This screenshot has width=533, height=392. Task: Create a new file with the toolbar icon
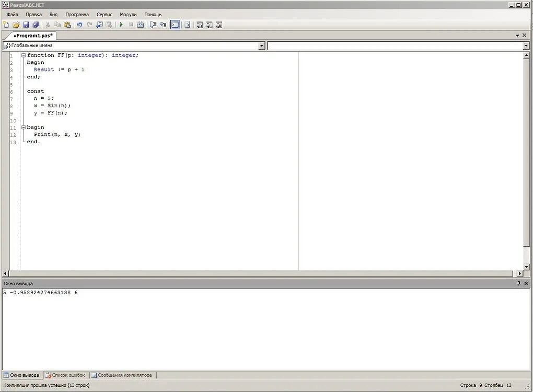pyautogui.click(x=6, y=25)
